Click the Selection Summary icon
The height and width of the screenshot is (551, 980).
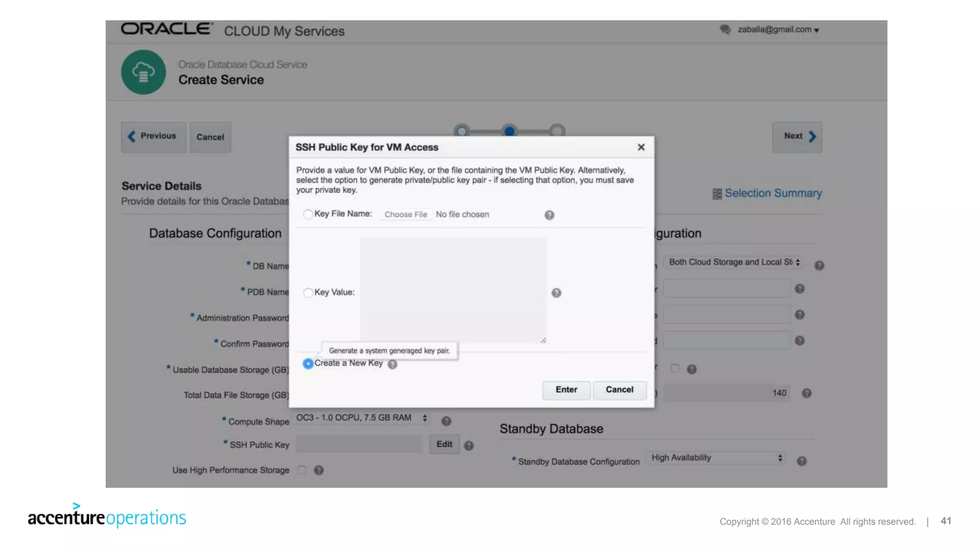tap(717, 194)
